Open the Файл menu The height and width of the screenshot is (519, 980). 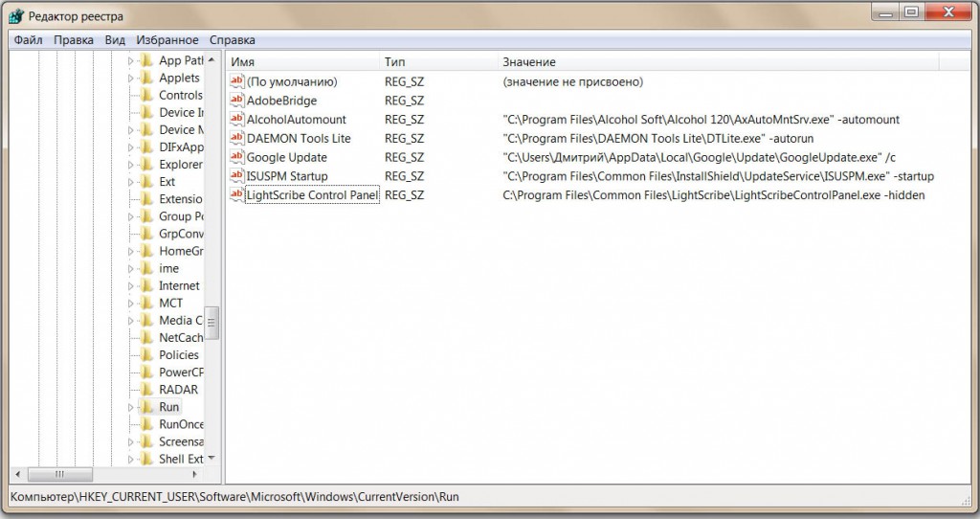[x=28, y=40]
